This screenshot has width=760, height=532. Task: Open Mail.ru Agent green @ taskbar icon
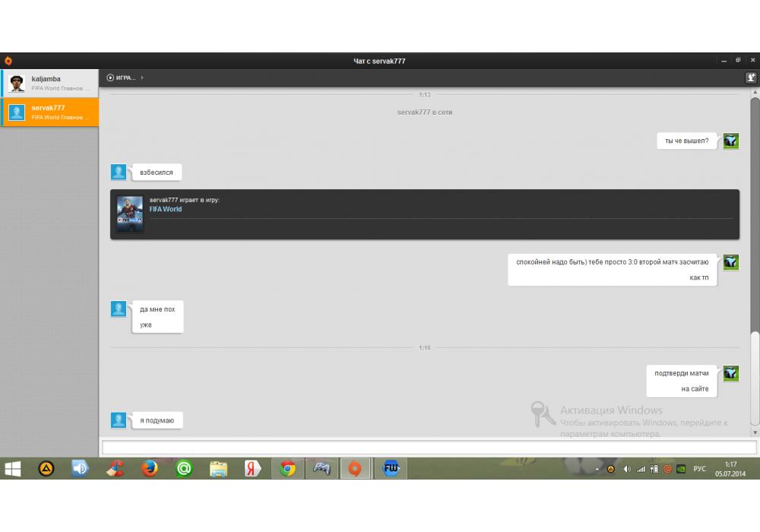click(184, 468)
